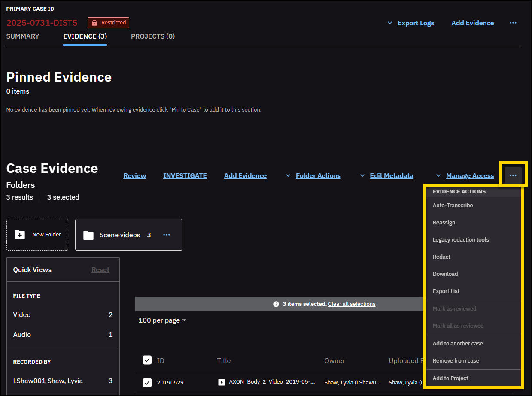Open the Manage Access link
Screen dimensions: 532x396
(470, 176)
